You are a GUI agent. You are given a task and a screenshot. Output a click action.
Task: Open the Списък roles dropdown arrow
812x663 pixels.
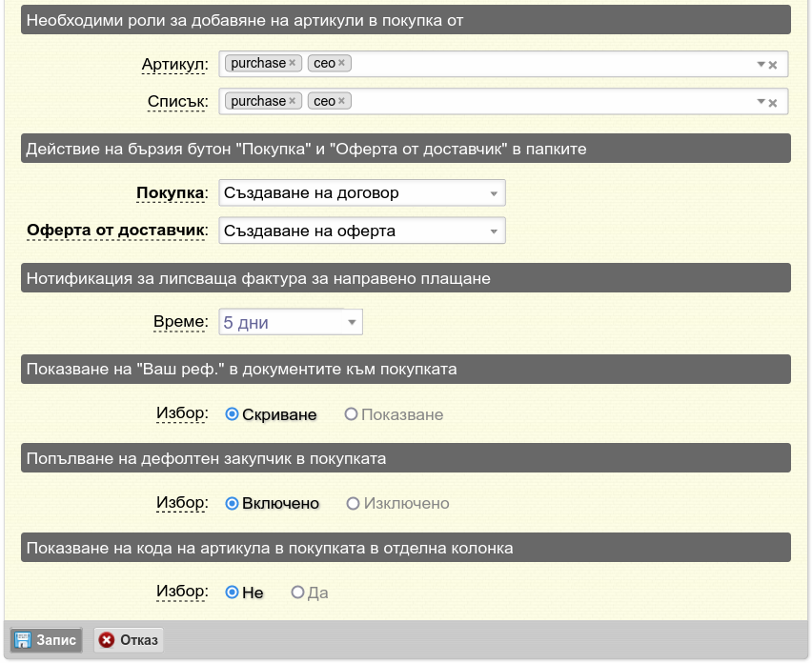pyautogui.click(x=761, y=101)
